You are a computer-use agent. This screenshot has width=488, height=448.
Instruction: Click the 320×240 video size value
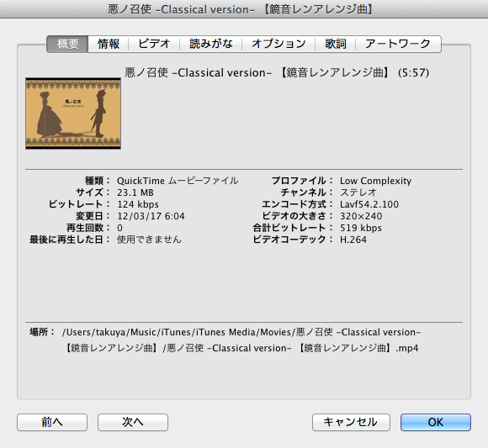pyautogui.click(x=361, y=216)
